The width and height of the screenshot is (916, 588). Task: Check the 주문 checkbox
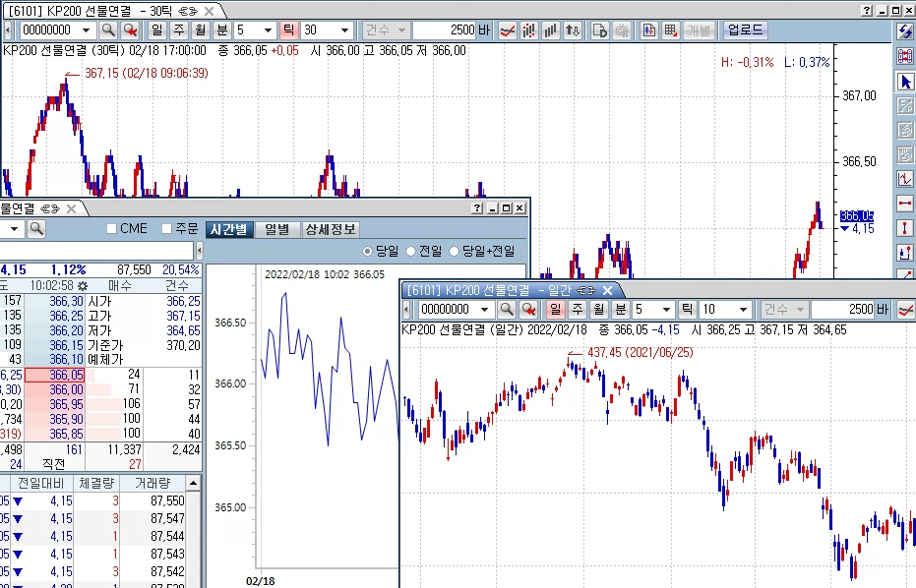pyautogui.click(x=166, y=229)
